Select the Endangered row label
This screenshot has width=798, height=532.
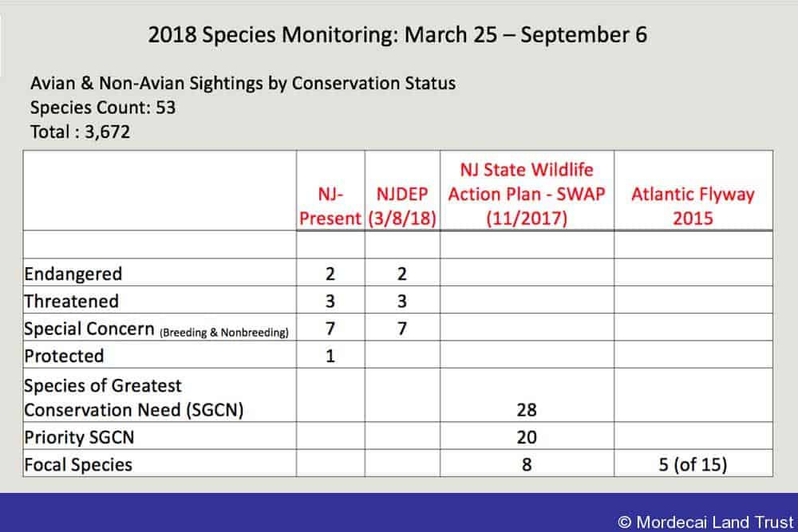(x=73, y=274)
